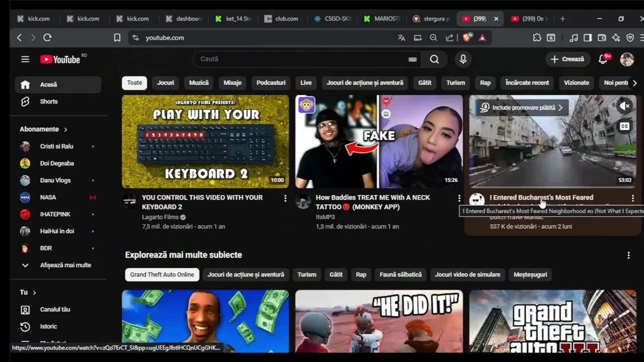Open the Play With Your Keyboard 2 thumbnail
The height and width of the screenshot is (362, 644).
tap(205, 142)
